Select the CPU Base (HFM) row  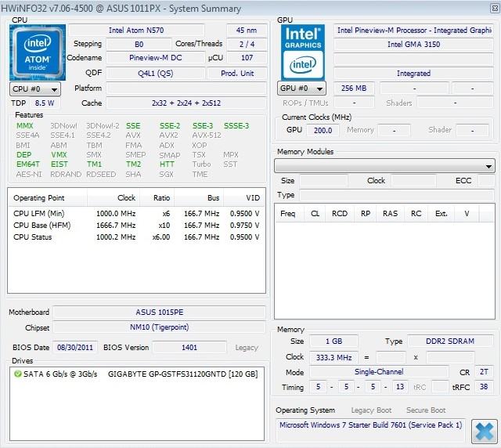tap(136, 225)
